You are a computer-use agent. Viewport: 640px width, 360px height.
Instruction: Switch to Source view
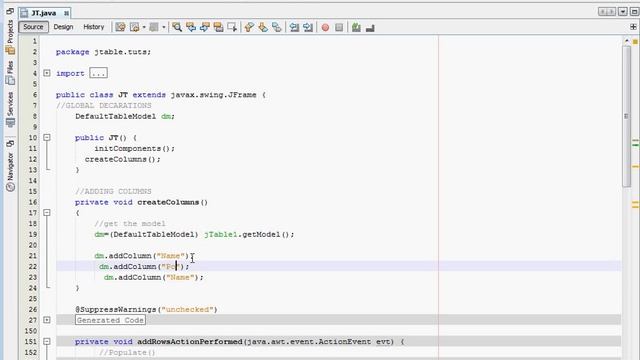point(33,27)
